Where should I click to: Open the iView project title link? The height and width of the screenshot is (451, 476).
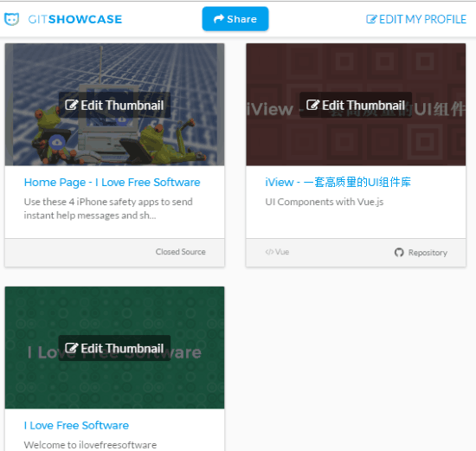tap(338, 183)
